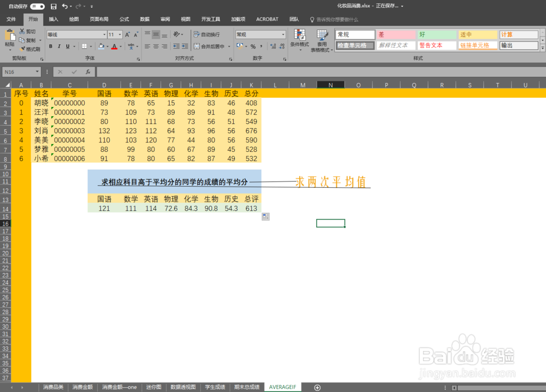Toggle the AutoSave switch

click(x=37, y=6)
